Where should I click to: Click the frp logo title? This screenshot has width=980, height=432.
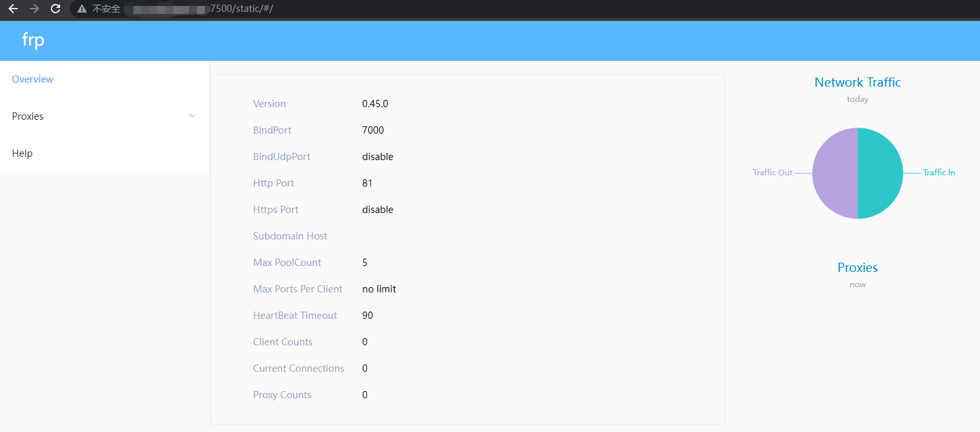[33, 40]
